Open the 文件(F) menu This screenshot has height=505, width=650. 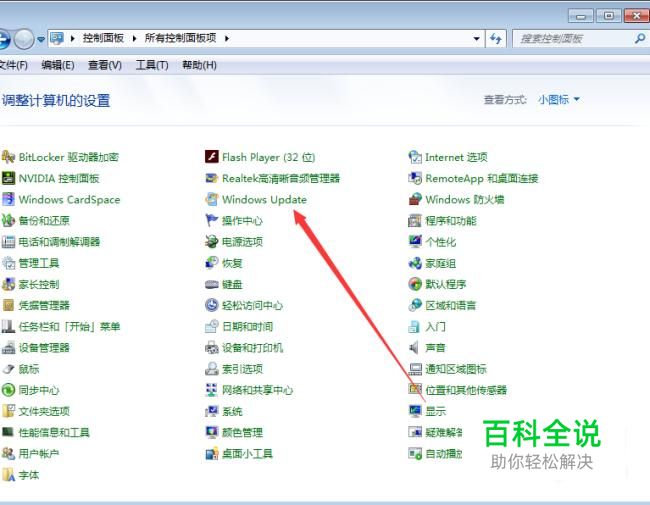click(13, 65)
